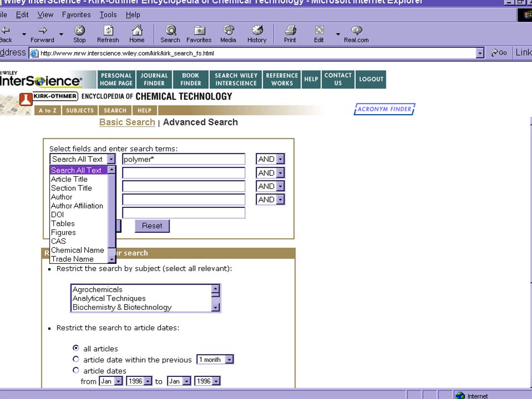Choose 'Article Title' from field list

pyautogui.click(x=79, y=179)
